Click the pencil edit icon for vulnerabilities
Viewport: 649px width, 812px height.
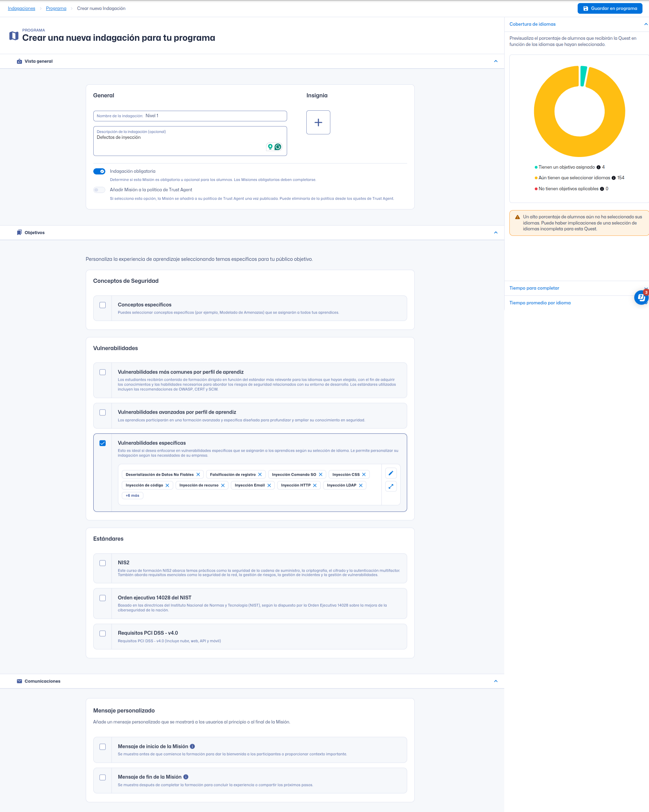(x=391, y=473)
